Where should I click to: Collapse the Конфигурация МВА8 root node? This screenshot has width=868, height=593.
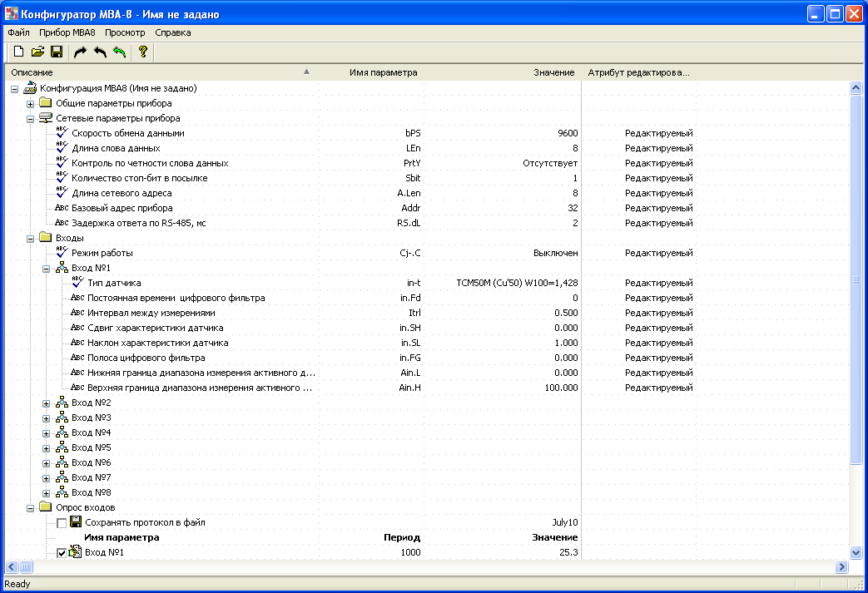point(14,88)
